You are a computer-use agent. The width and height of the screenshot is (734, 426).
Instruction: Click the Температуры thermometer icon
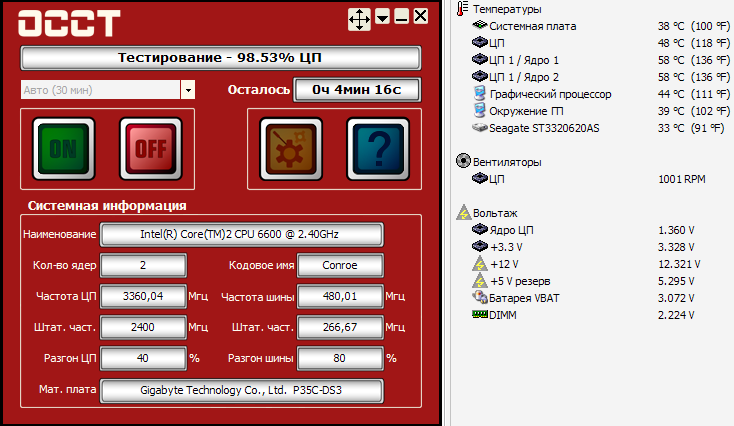[462, 8]
